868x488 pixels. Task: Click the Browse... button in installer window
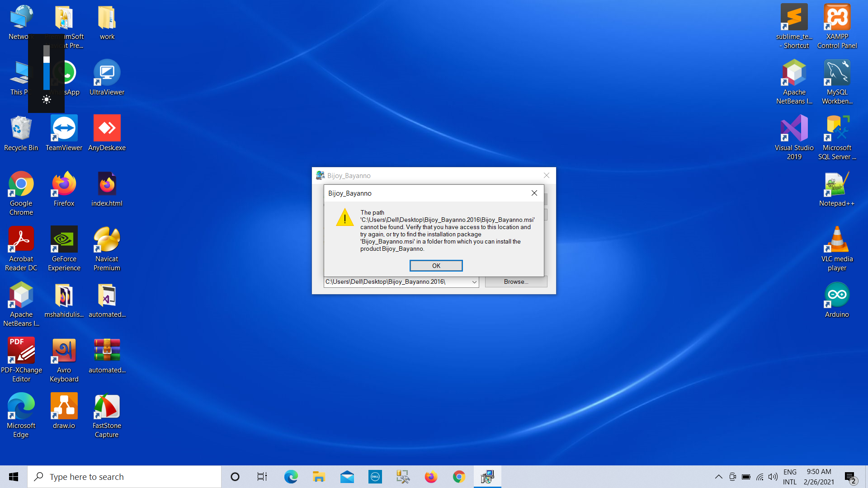coord(516,282)
